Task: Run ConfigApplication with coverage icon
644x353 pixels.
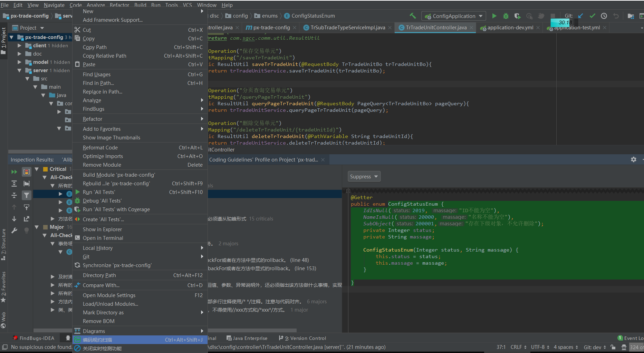Action: 517,16
